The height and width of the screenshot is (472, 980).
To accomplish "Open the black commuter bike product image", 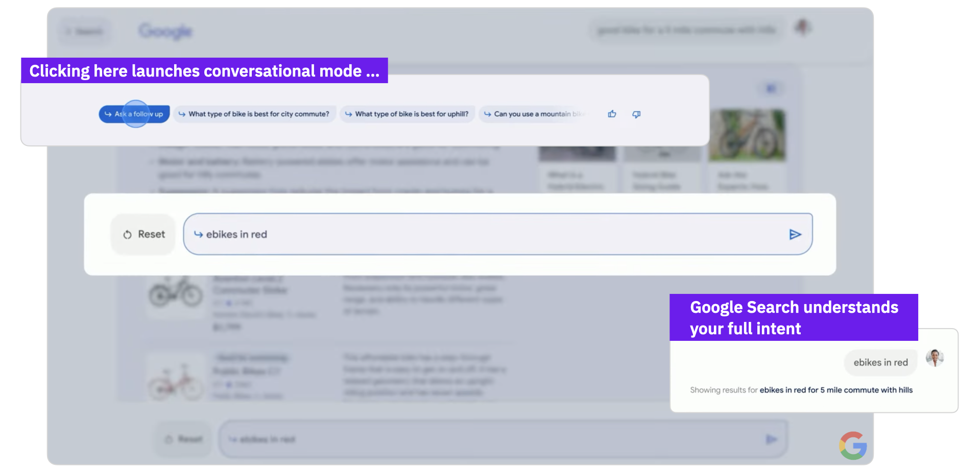I will click(176, 295).
